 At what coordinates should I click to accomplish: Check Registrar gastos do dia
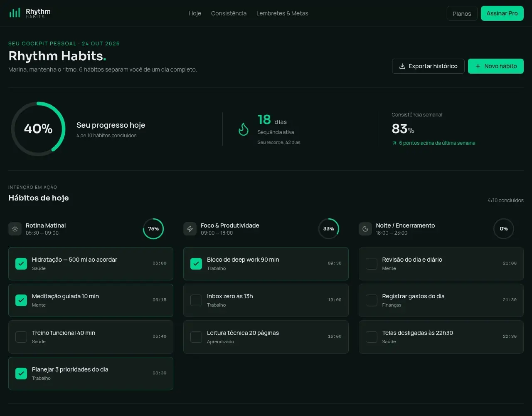point(372,300)
